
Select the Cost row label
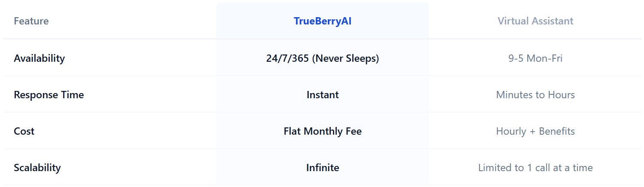pos(24,131)
